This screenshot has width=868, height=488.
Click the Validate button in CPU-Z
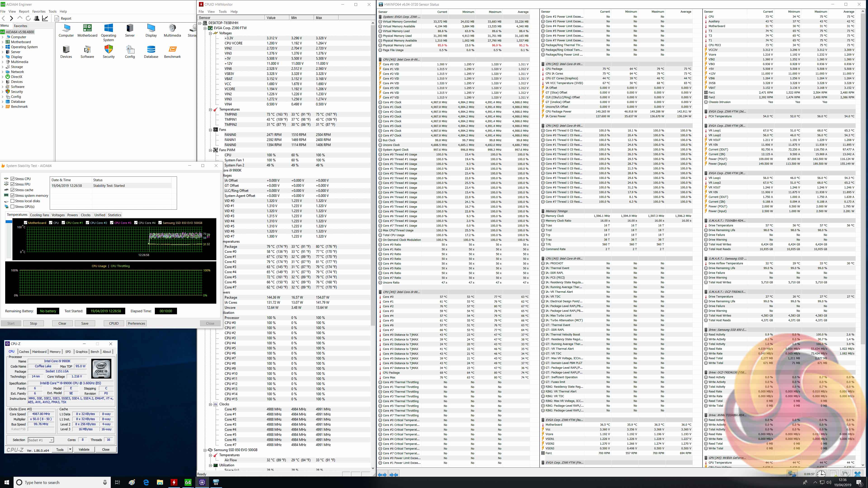(x=84, y=449)
